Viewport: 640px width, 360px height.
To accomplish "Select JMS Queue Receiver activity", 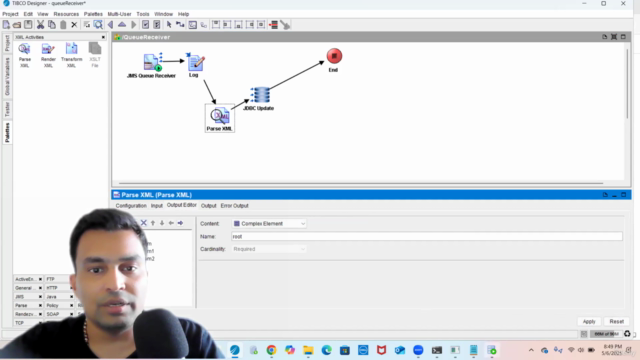I will click(151, 65).
